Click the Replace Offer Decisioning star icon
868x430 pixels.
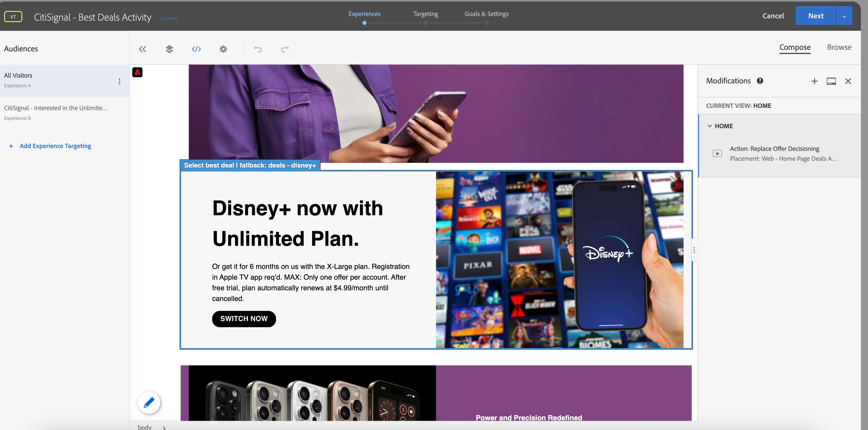point(717,154)
